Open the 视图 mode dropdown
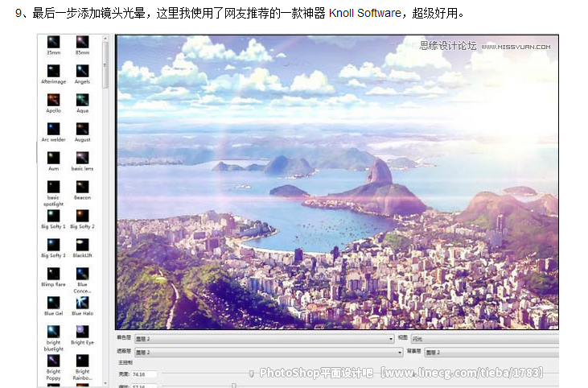 [485, 338]
